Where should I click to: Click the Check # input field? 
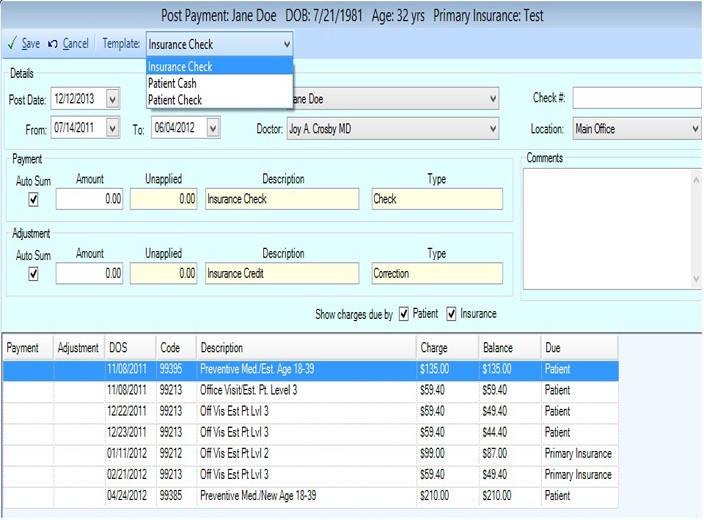pyautogui.click(x=637, y=98)
